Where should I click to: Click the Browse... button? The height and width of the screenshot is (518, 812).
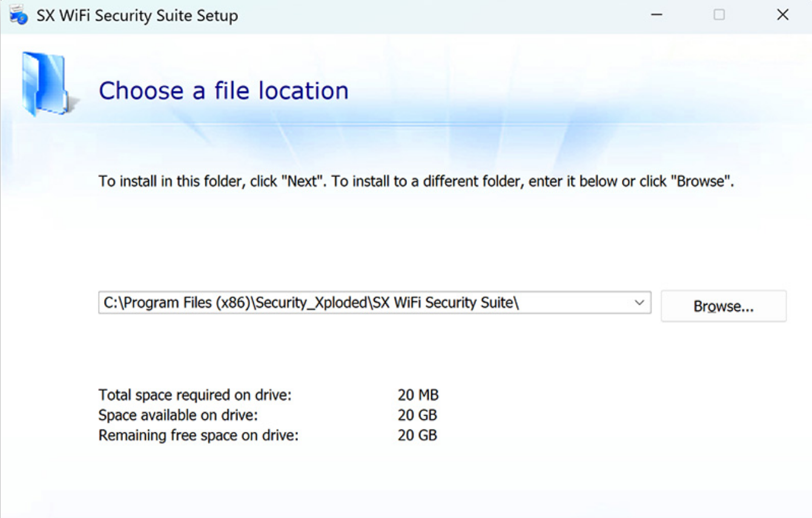724,305
